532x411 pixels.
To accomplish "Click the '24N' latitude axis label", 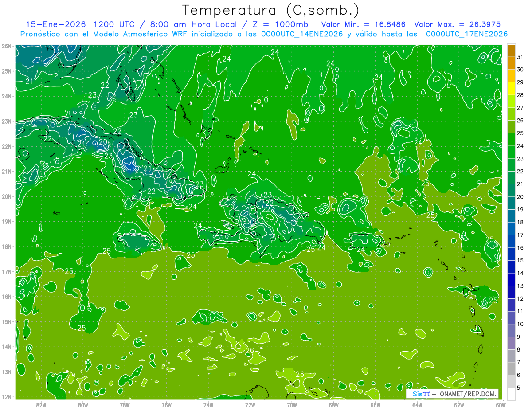I will [6, 96].
